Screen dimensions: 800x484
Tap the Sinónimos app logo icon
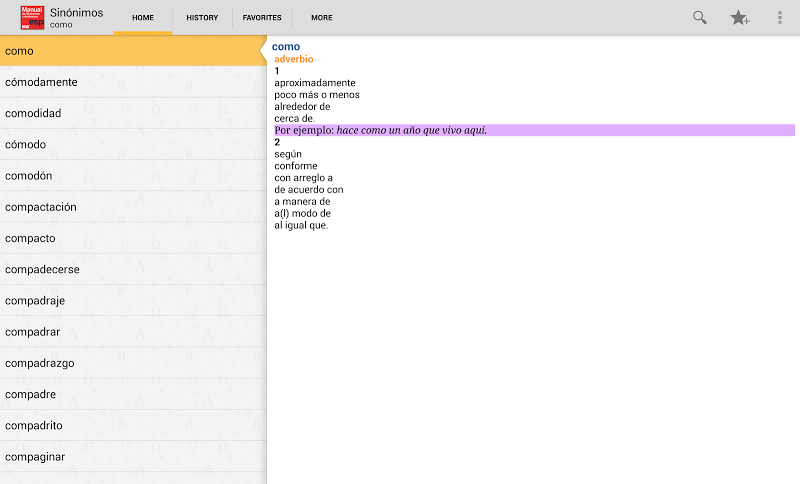[32, 17]
